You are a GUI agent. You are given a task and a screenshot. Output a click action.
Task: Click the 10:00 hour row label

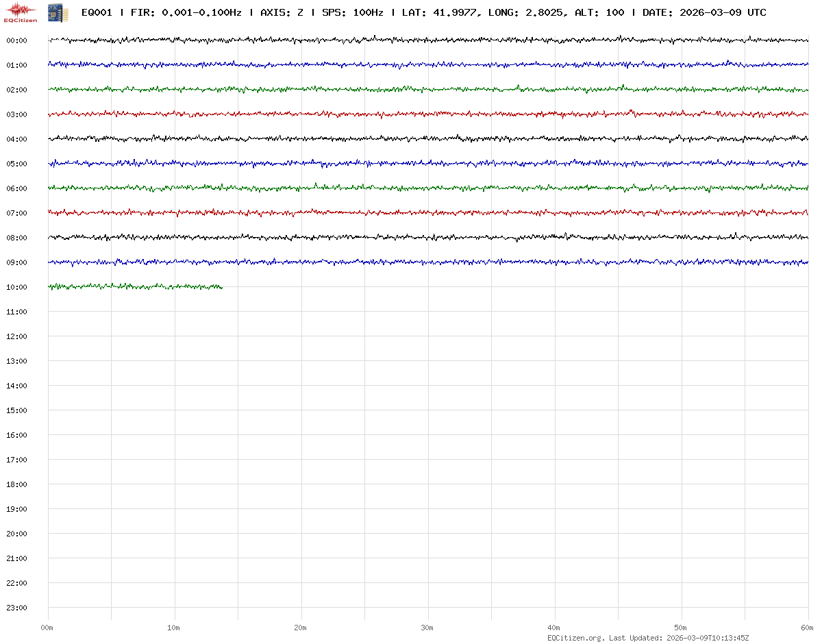(x=16, y=287)
